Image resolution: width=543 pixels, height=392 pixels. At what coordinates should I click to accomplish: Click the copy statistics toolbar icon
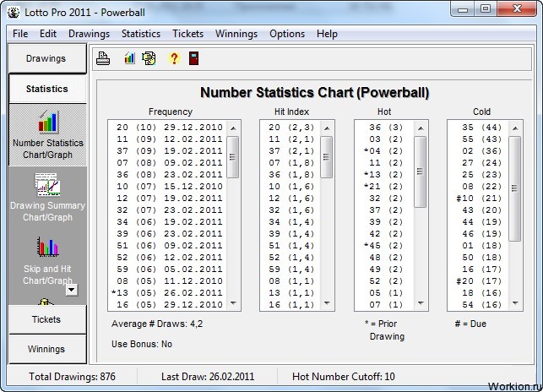[x=149, y=58]
